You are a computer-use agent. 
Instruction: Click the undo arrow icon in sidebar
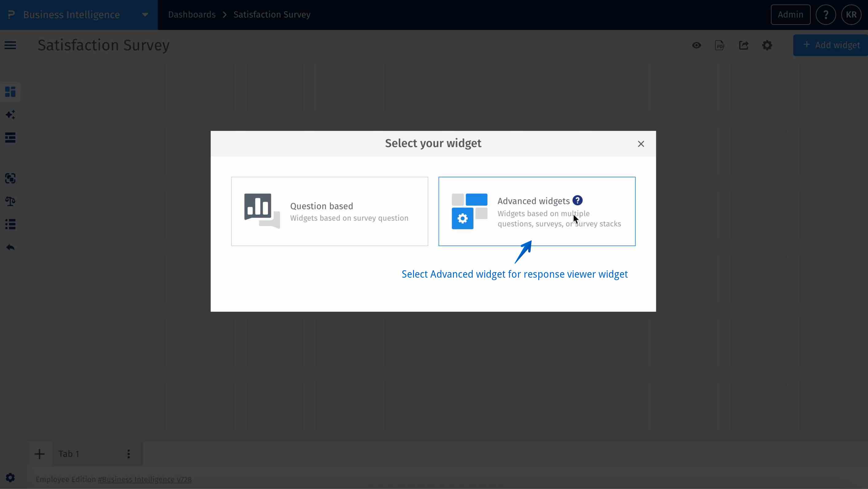coord(10,247)
